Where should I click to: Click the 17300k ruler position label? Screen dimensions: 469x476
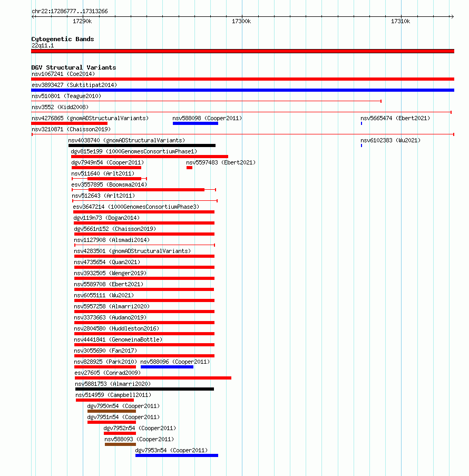[241, 21]
